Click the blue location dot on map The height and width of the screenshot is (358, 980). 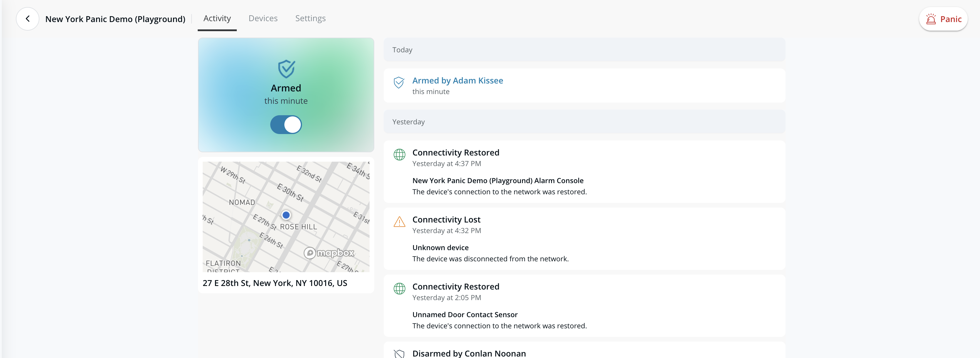click(x=286, y=215)
